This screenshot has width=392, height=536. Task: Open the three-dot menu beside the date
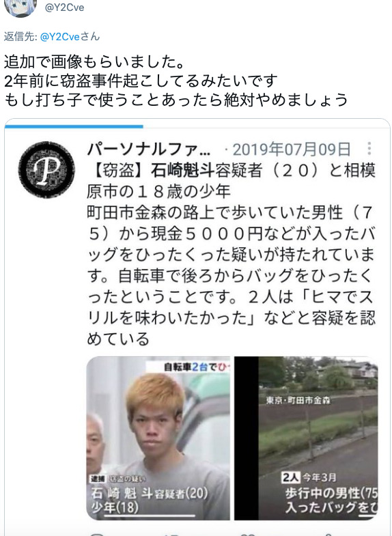(x=369, y=149)
